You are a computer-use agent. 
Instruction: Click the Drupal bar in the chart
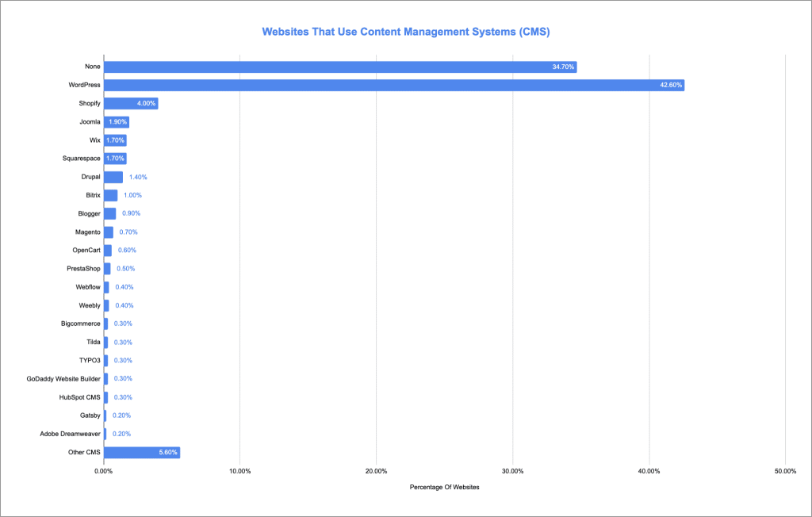113,177
